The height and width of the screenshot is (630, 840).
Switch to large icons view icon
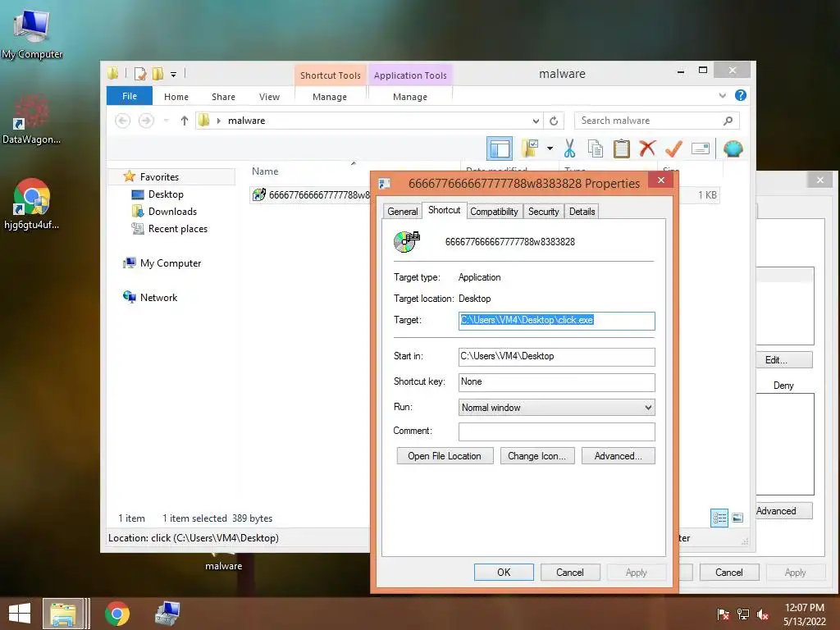pos(737,518)
